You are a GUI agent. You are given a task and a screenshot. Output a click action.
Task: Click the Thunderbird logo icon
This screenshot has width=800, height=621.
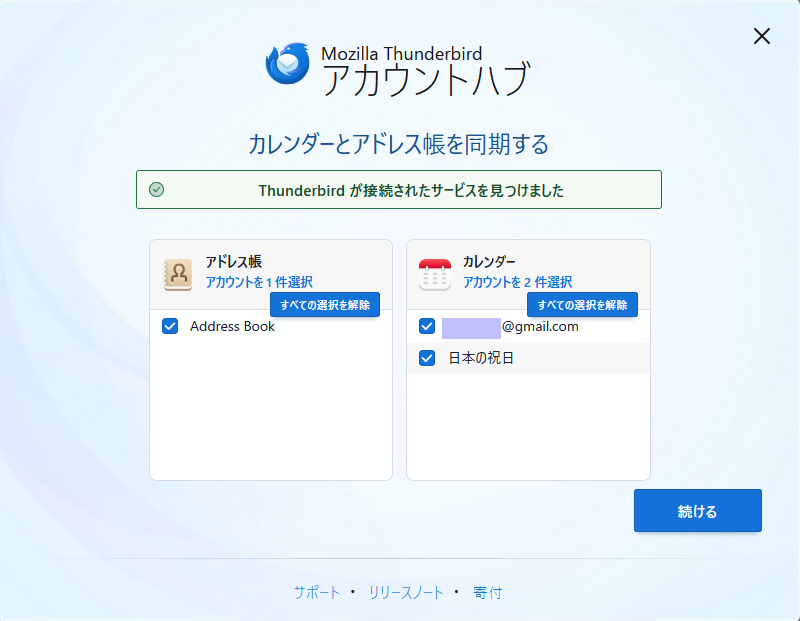coord(287,64)
